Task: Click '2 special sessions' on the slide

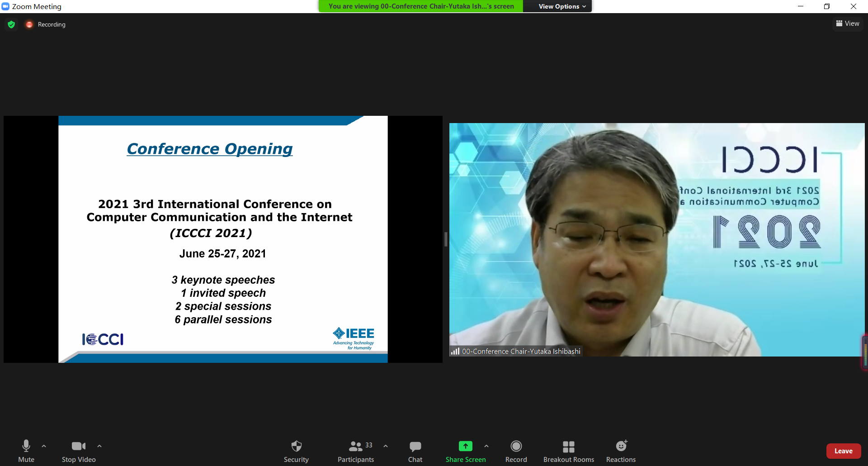Action: pyautogui.click(x=223, y=306)
